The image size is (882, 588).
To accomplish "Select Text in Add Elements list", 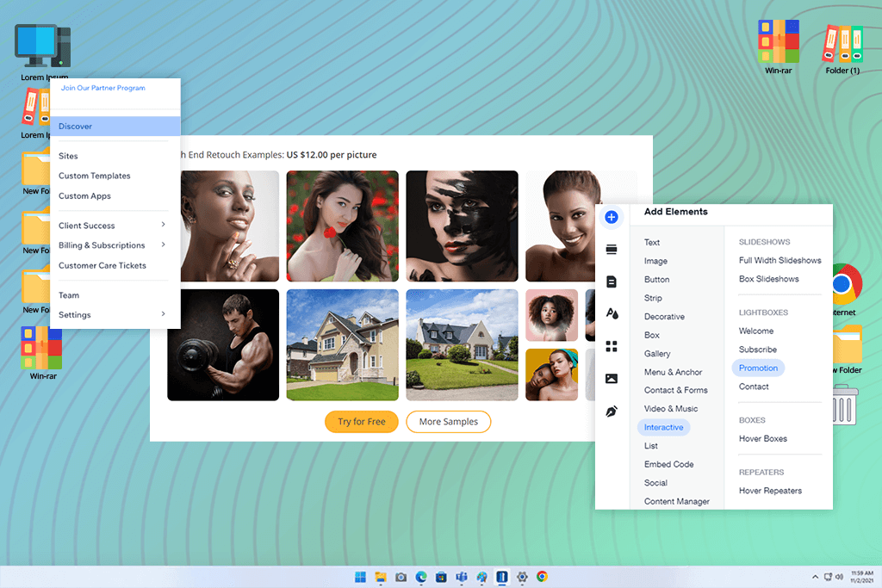I will pos(652,242).
